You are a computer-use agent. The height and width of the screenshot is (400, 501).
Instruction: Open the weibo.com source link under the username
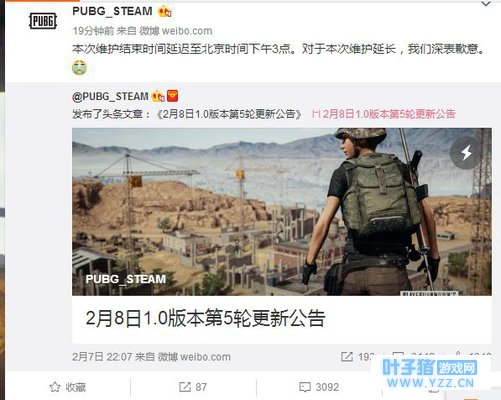click(187, 31)
